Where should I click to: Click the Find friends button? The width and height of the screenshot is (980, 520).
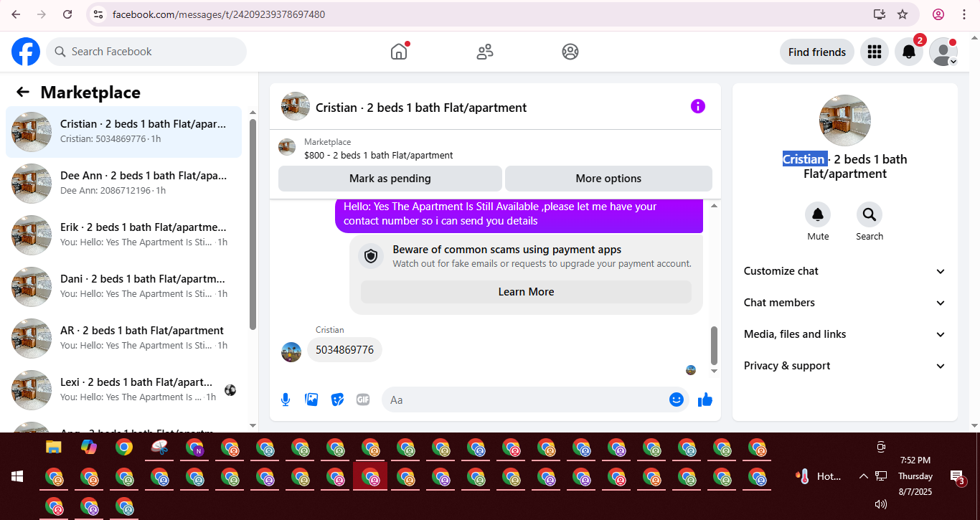coord(817,52)
